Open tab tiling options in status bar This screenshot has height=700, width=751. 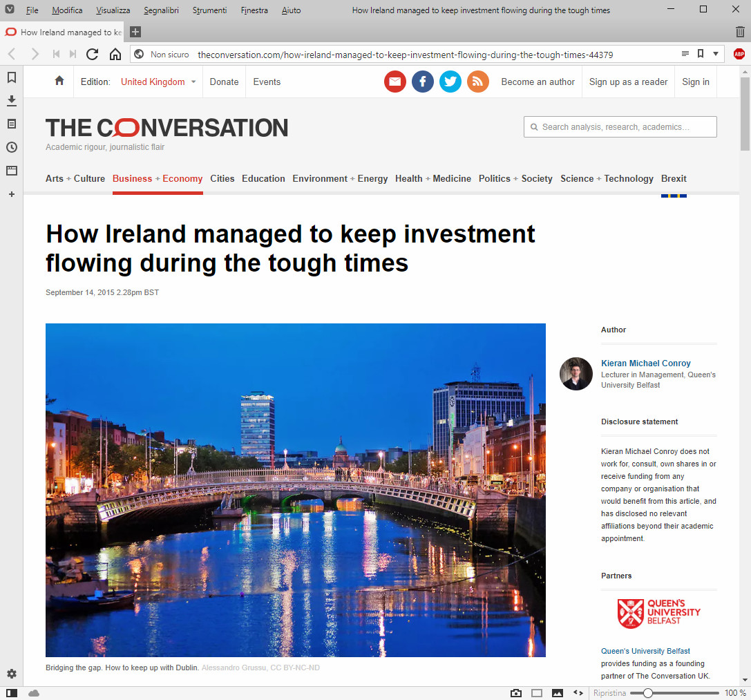point(537,693)
